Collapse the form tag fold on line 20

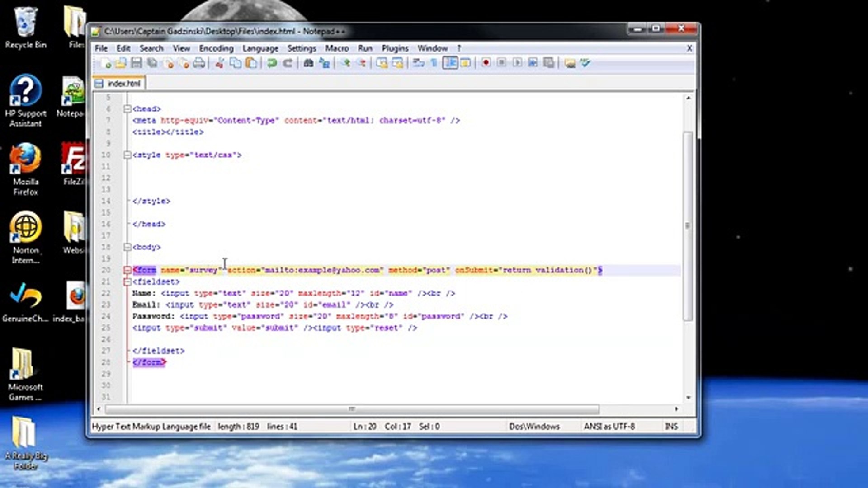(x=127, y=270)
